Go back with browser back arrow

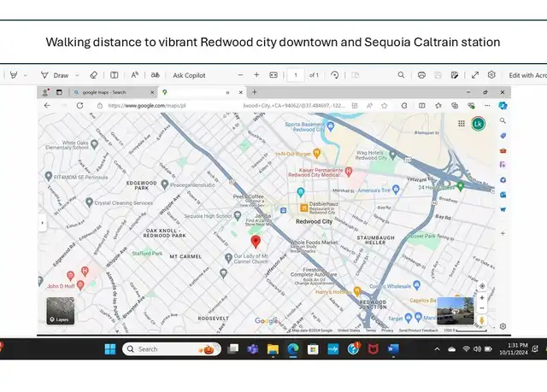click(x=48, y=105)
